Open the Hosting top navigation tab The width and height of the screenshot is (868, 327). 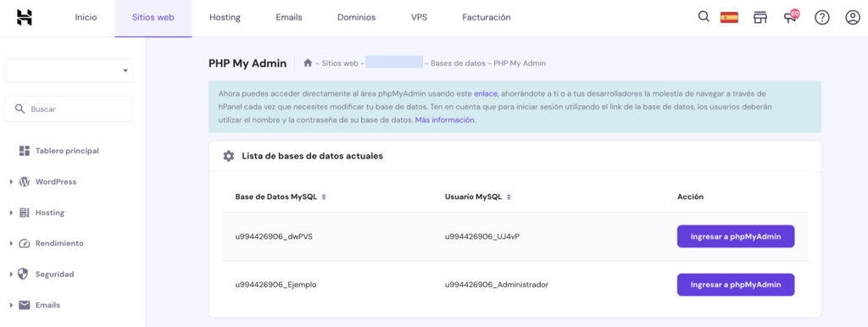tap(225, 18)
